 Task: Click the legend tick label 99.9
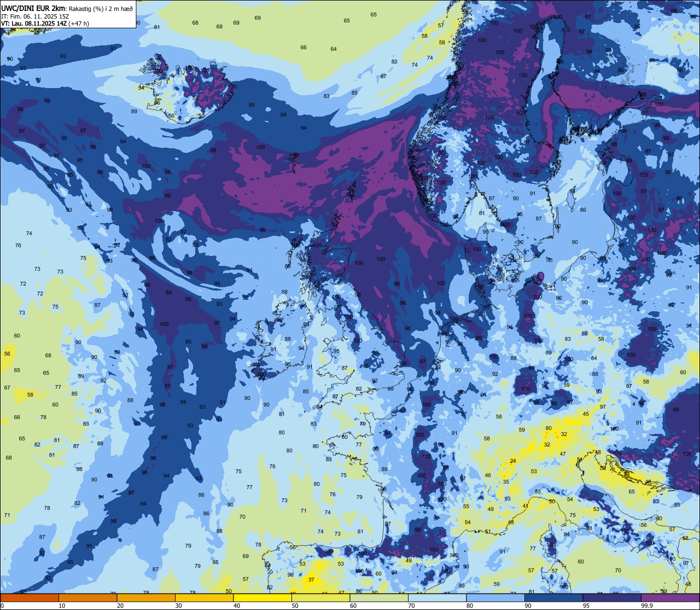[647, 606]
